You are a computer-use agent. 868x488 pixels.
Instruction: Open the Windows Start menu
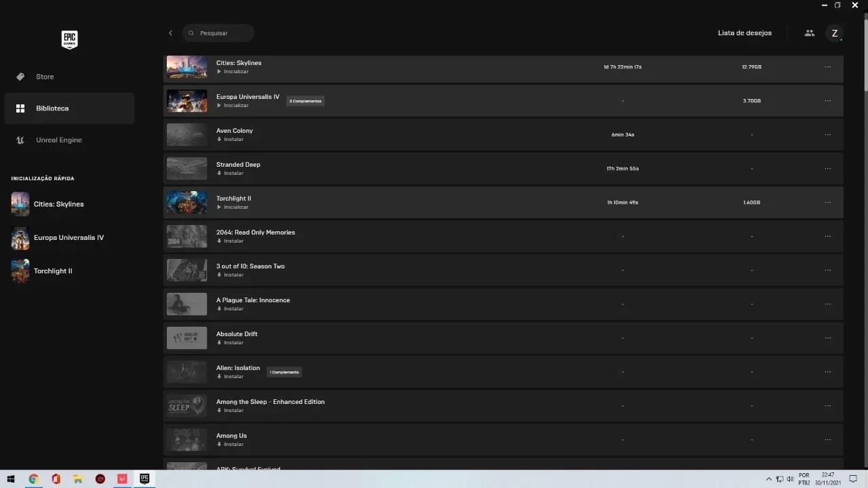tap(11, 479)
